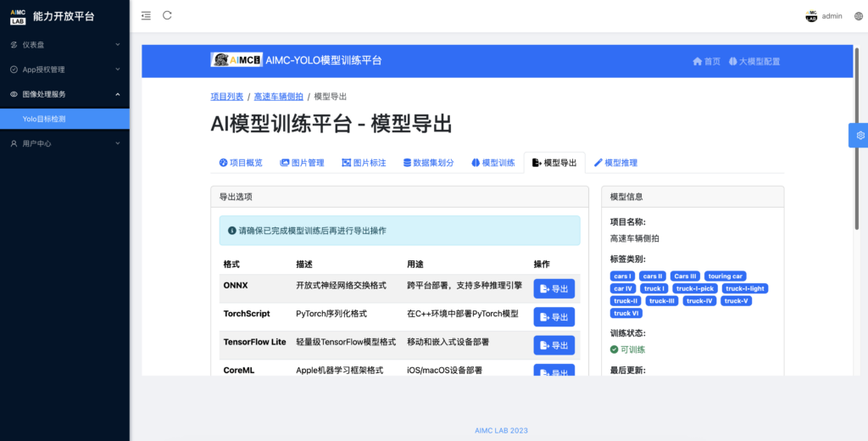Switch to the 模型训练 tab

point(492,163)
